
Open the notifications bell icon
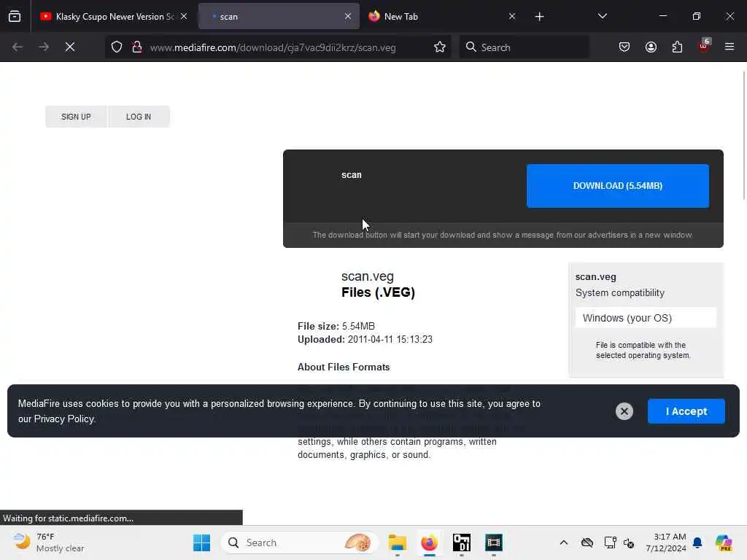[697, 542]
